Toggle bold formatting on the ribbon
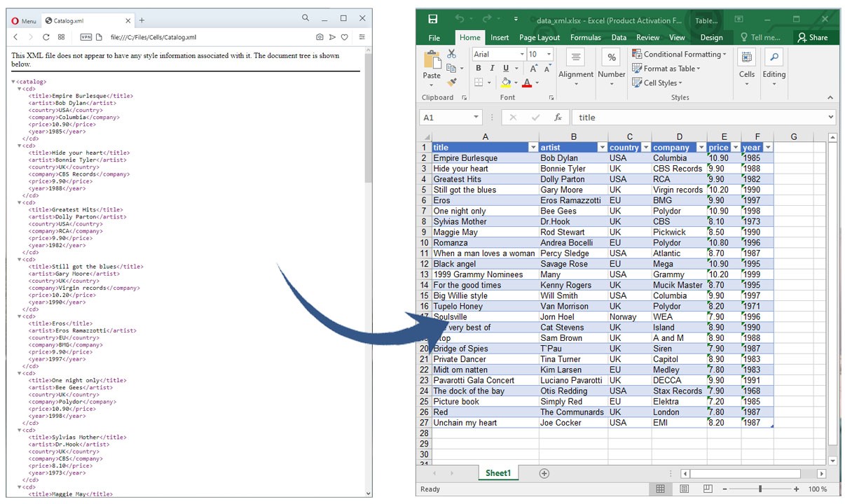The height and width of the screenshot is (504, 845). (479, 68)
